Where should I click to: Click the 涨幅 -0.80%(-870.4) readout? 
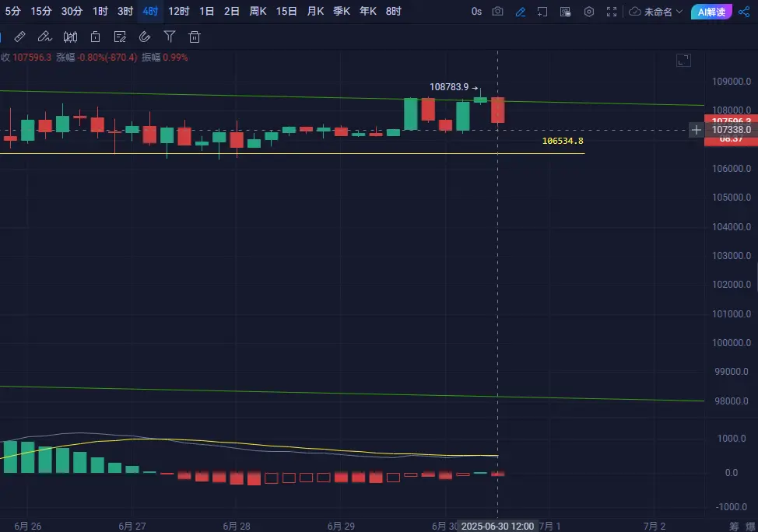pyautogui.click(x=97, y=57)
